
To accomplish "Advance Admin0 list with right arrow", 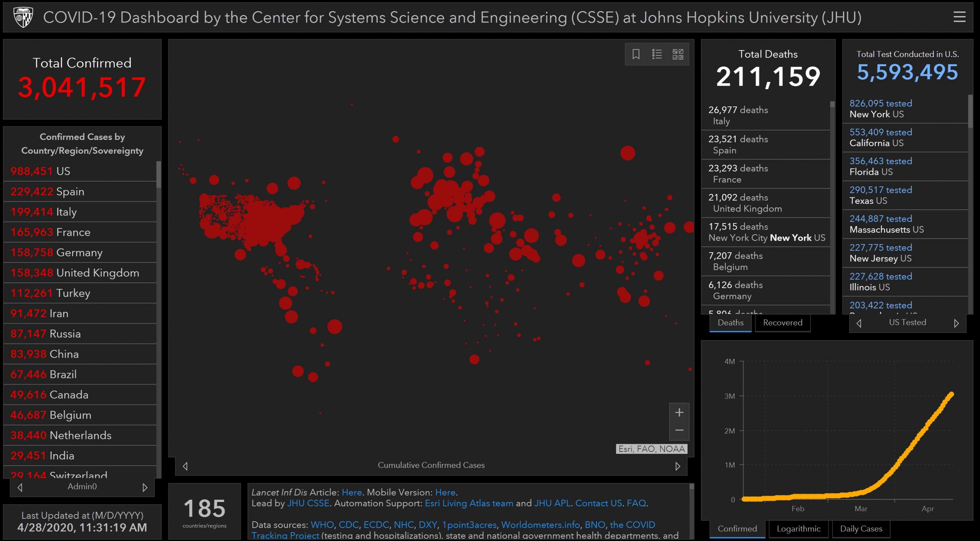I will click(145, 487).
